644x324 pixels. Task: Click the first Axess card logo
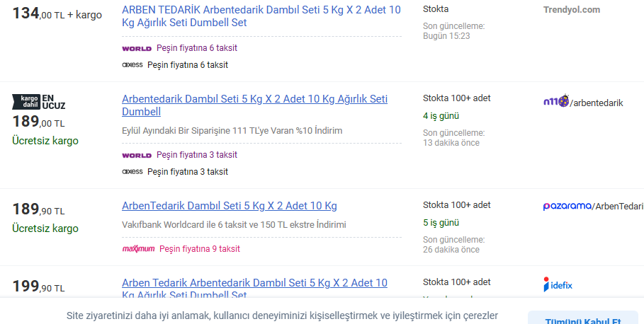(x=132, y=64)
